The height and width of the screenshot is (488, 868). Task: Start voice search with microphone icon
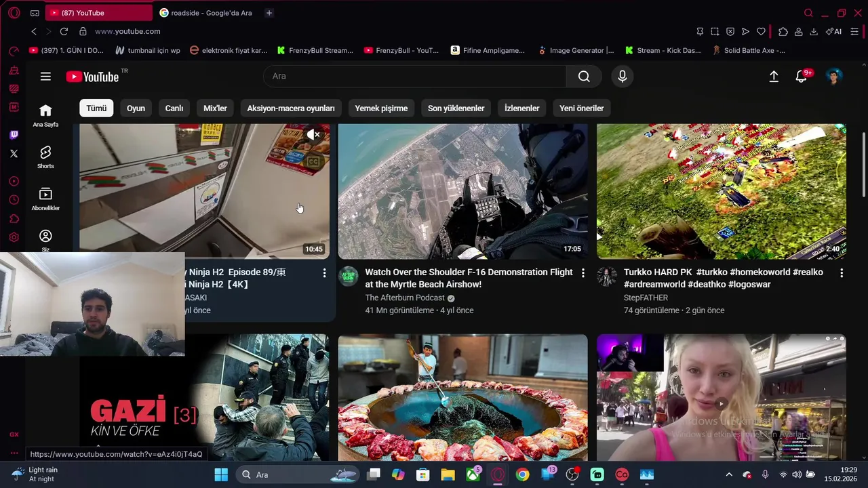click(x=623, y=77)
